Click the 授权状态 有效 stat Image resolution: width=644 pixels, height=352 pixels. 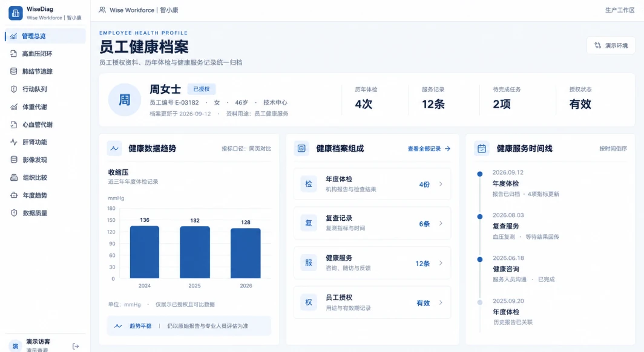580,99
